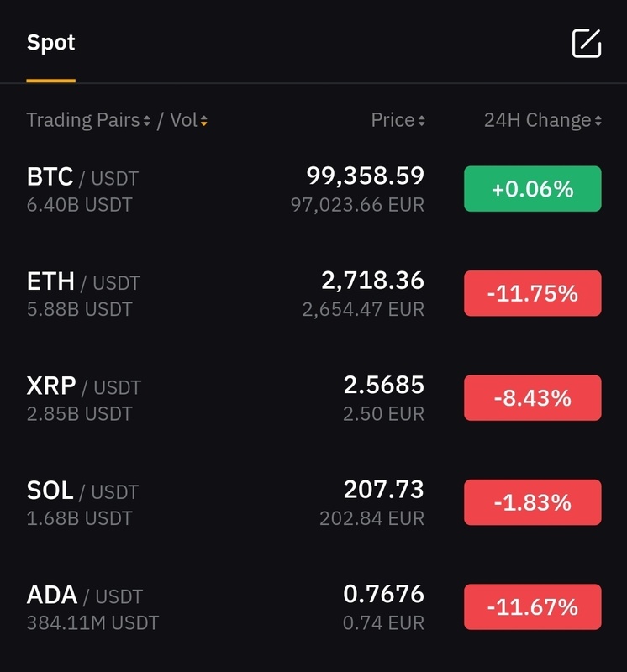
Task: Tap the red -11.75% change badge
Action: click(532, 293)
